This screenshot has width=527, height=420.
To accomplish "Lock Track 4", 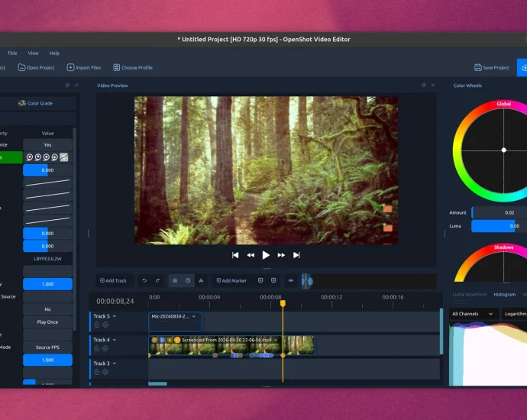I will [x=97, y=348].
